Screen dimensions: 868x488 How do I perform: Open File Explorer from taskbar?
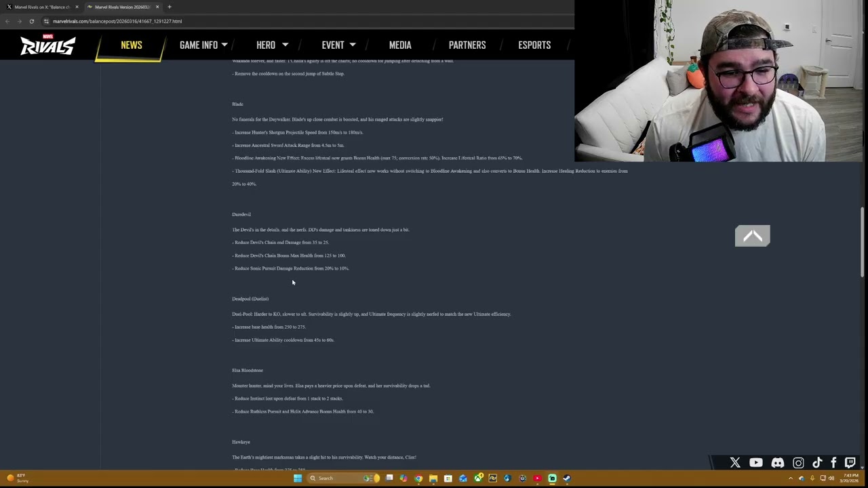(433, 479)
